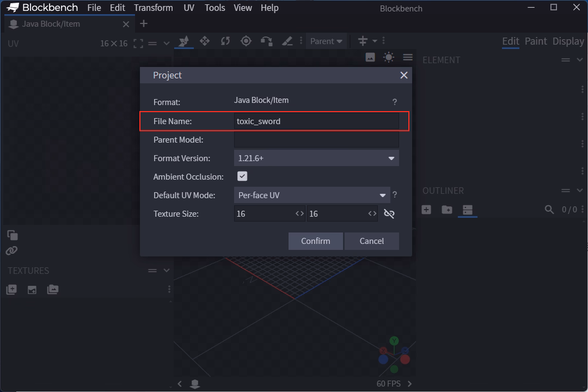The width and height of the screenshot is (588, 392).
Task: Click the Default UV Mode help question mark
Action: pyautogui.click(x=395, y=195)
